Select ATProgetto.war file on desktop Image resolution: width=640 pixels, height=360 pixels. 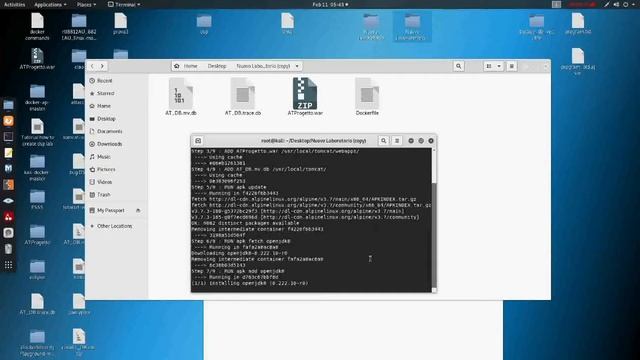click(37, 59)
